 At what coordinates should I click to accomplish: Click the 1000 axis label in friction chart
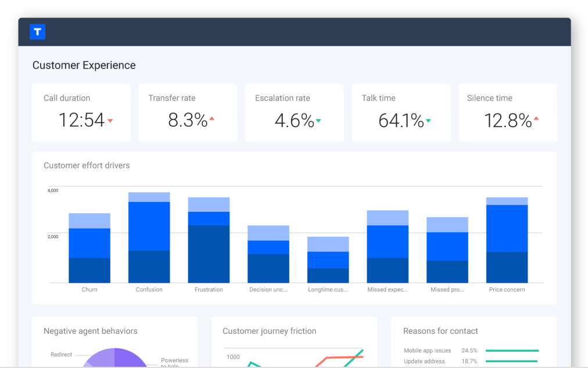(x=233, y=357)
